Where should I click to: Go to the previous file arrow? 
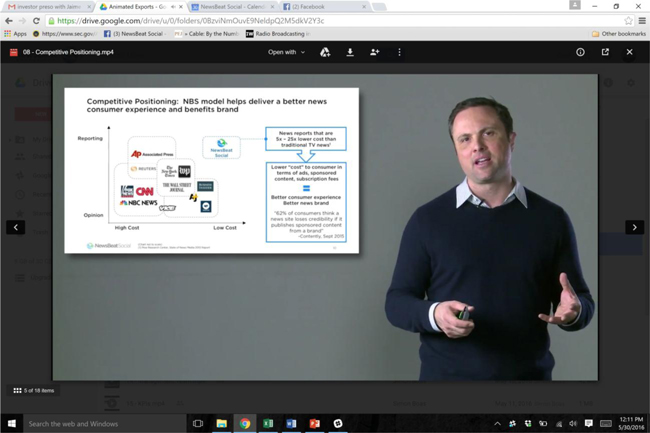point(15,227)
